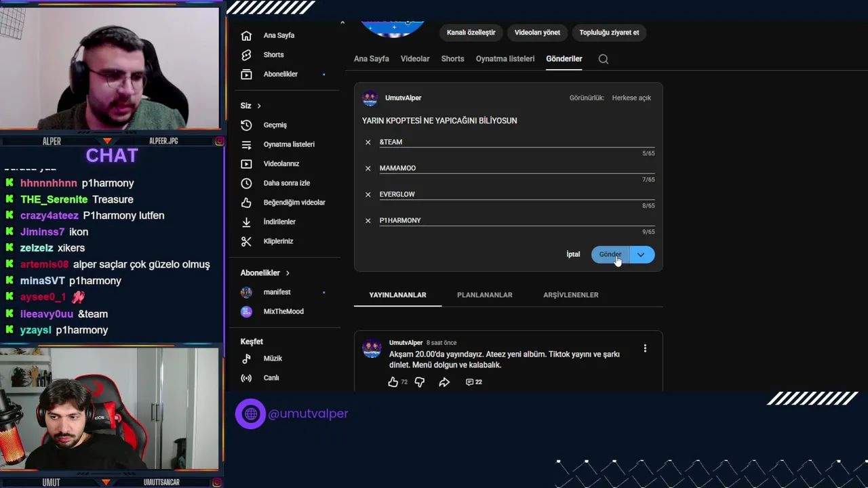The height and width of the screenshot is (488, 868).
Task: Click the '@umutvalper' overlay handle
Action: point(308,413)
